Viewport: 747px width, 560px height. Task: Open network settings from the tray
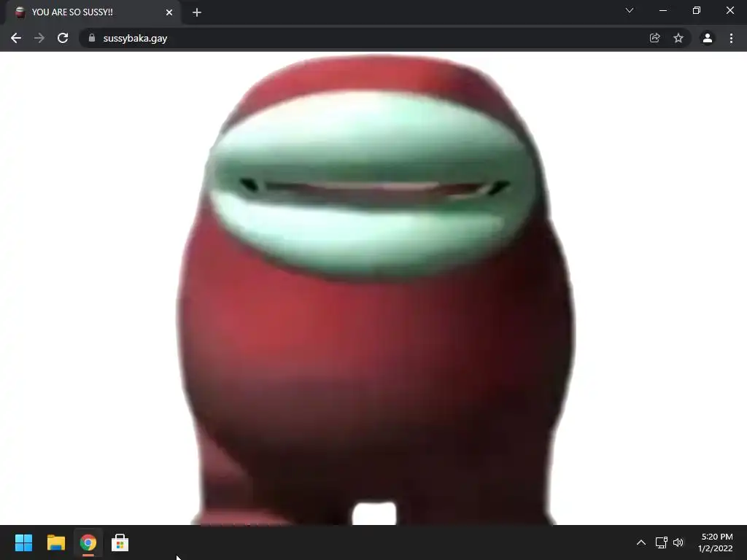pos(661,542)
